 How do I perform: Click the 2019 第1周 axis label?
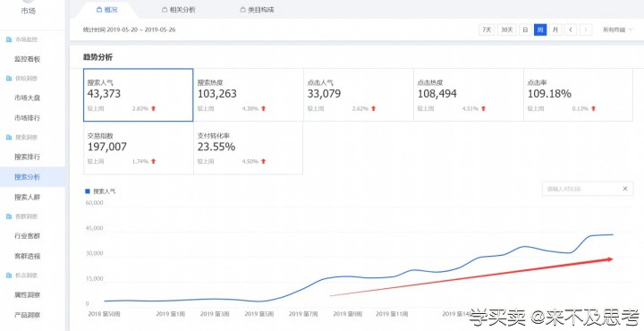click(x=171, y=314)
